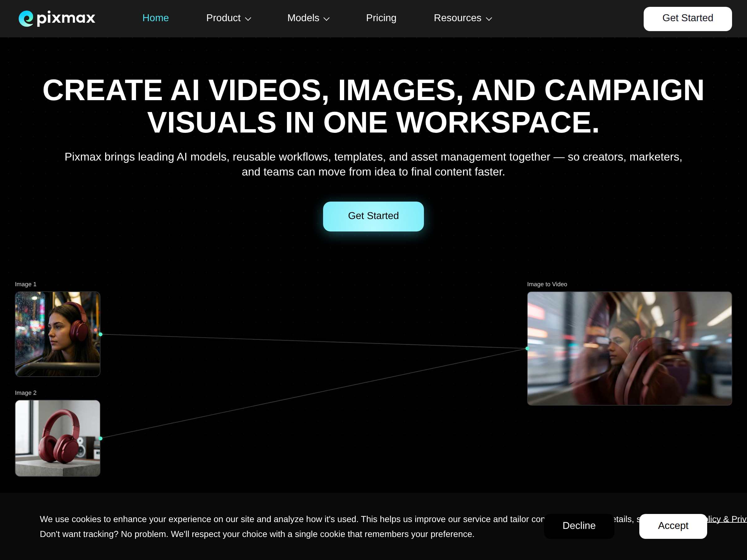The height and width of the screenshot is (560, 747).
Task: Open the Home nav item
Action: [155, 18]
